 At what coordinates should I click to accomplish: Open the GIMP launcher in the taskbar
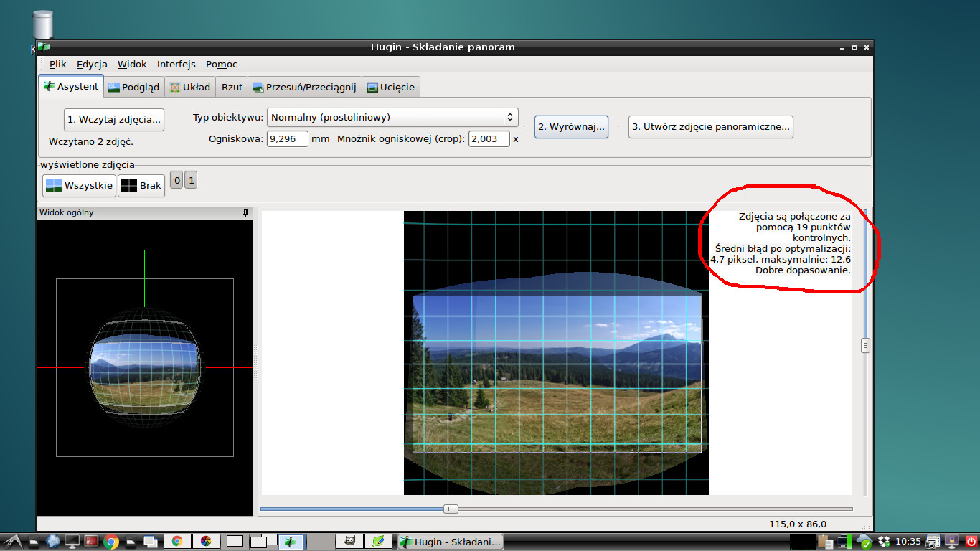pyautogui.click(x=349, y=542)
